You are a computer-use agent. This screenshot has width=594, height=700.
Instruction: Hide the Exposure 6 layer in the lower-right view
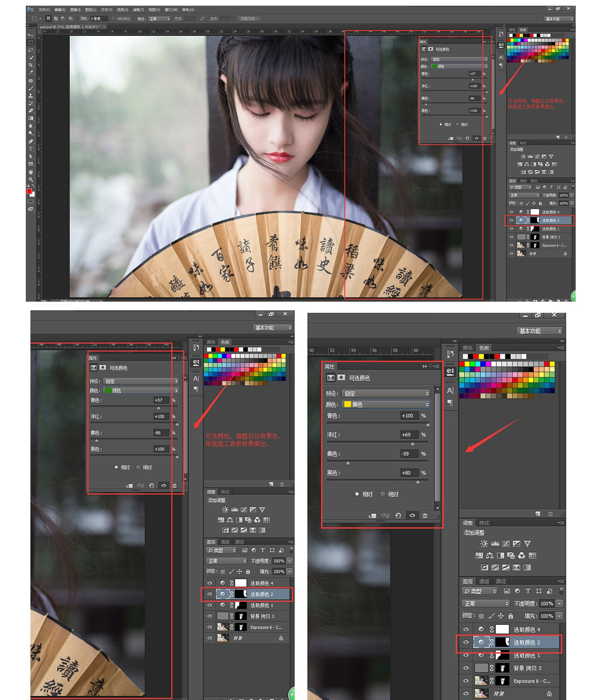pos(466,681)
